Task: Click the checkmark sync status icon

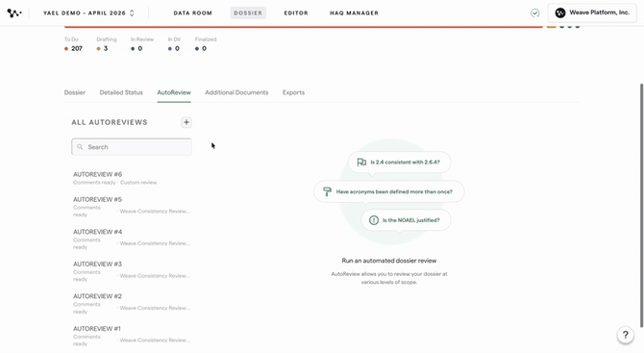Action: (x=534, y=13)
